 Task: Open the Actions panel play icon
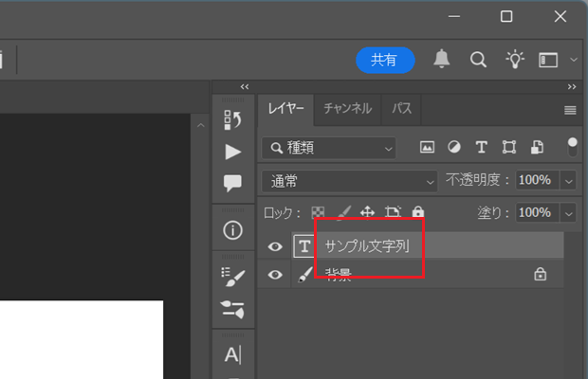(232, 152)
